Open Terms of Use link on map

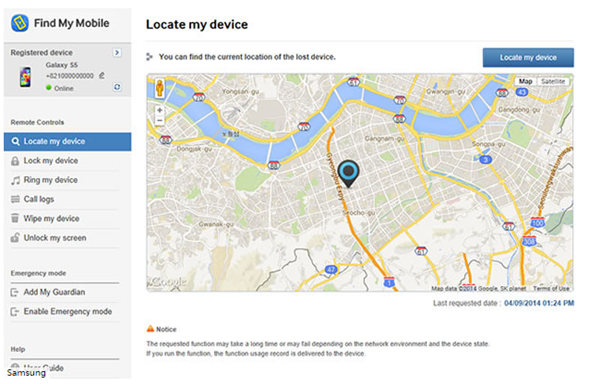[551, 288]
